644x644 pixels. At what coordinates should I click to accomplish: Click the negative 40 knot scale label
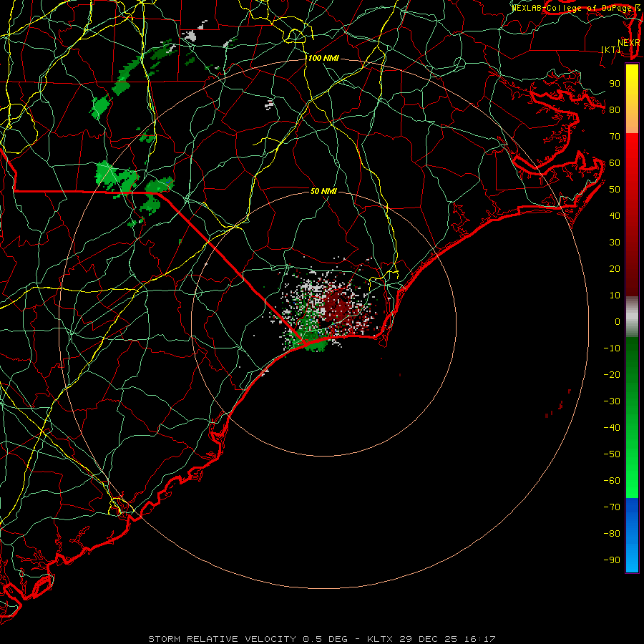(612, 428)
